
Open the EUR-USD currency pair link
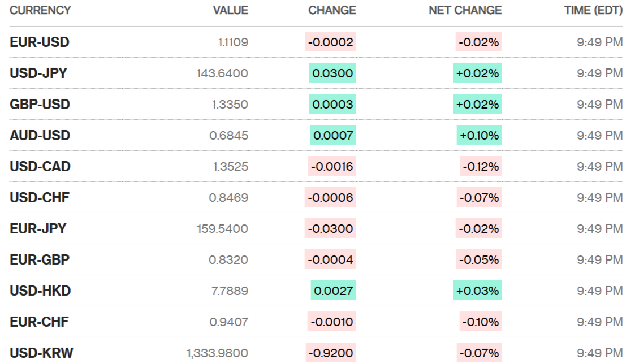tap(40, 42)
